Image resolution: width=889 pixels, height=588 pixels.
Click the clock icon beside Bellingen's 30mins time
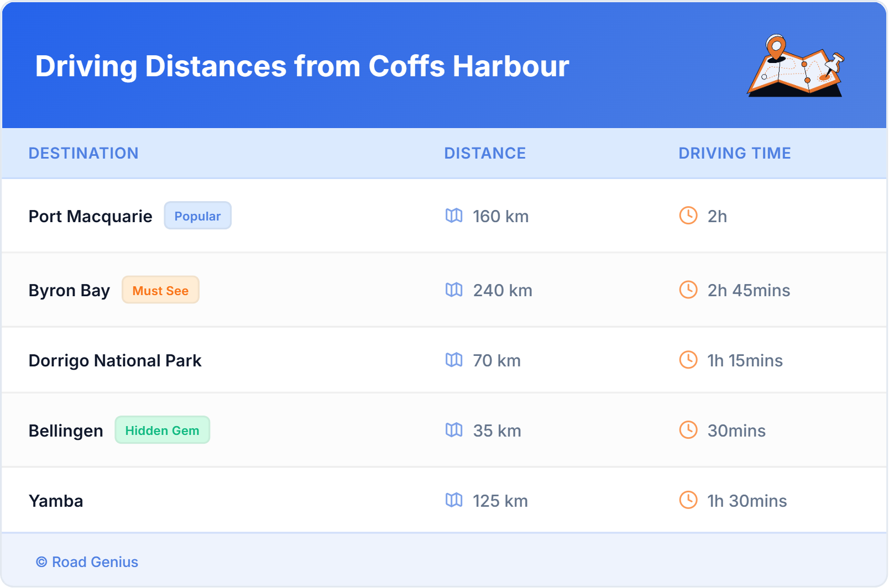(687, 430)
